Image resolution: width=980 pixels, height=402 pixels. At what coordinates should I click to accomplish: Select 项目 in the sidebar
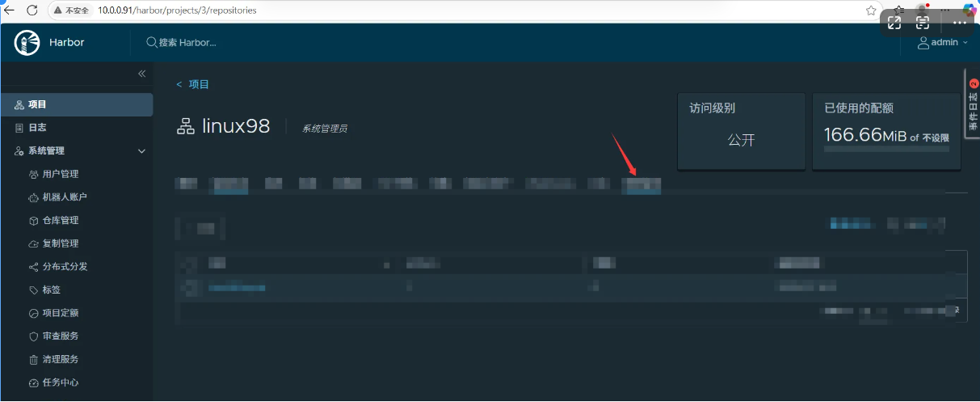[x=76, y=104]
